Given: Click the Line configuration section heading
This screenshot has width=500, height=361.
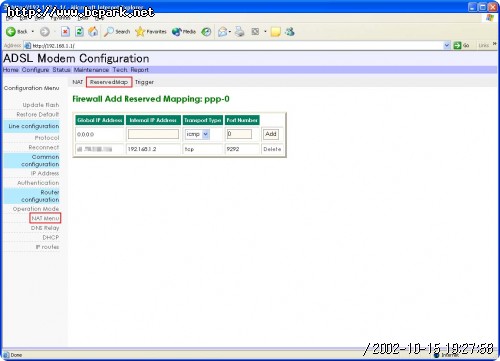Looking at the screenshot, I should (x=34, y=126).
